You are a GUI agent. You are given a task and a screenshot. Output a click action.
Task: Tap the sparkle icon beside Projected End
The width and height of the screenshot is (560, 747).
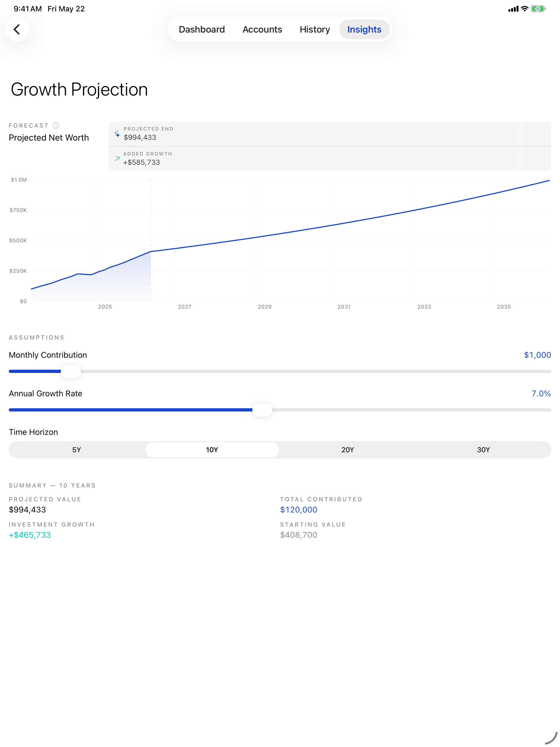tap(117, 134)
